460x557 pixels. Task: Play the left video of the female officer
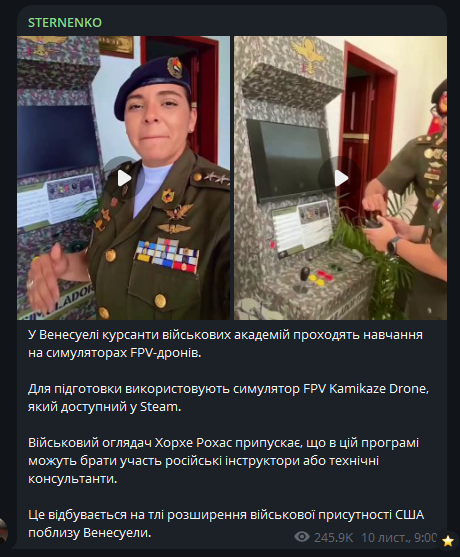(x=124, y=178)
